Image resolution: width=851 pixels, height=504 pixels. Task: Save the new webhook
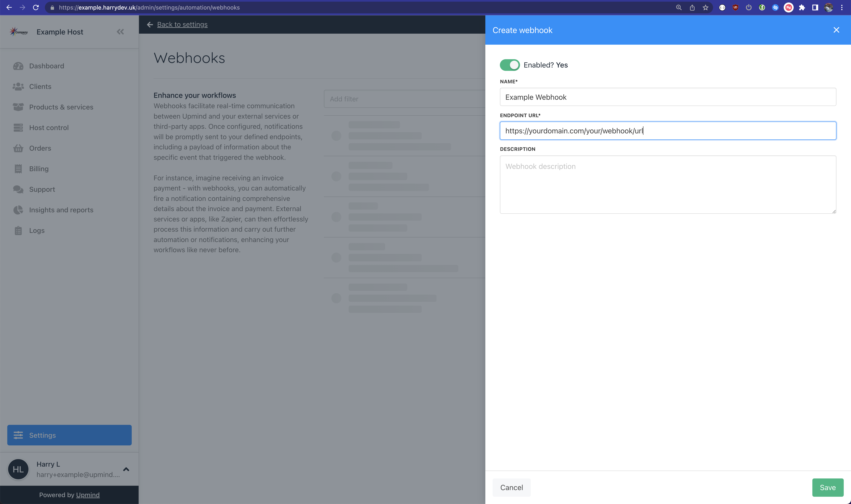click(827, 487)
